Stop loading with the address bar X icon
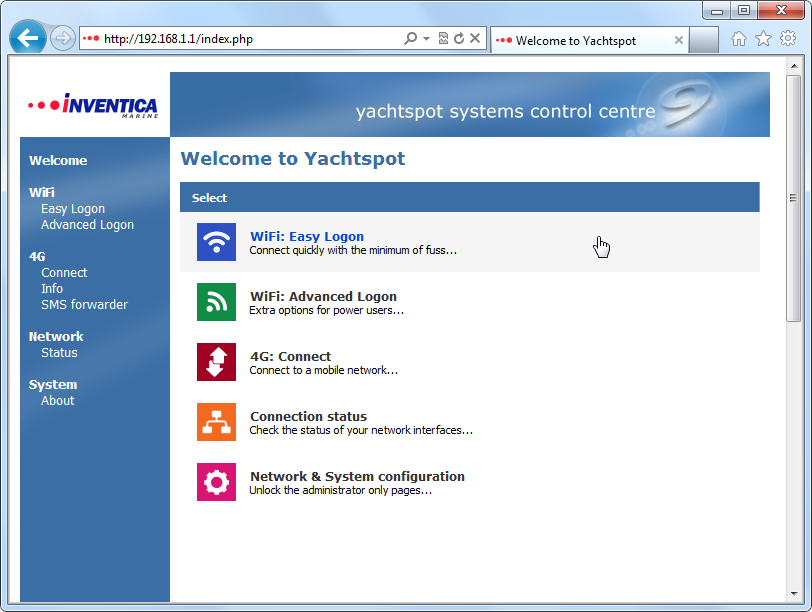The image size is (812, 612). click(475, 38)
